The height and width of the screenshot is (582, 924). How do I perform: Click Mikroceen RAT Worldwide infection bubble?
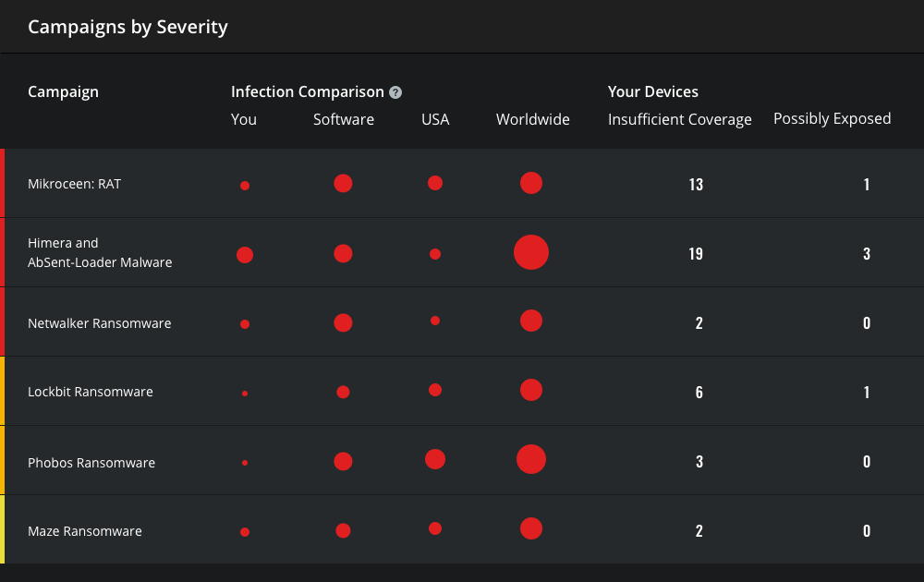tap(531, 183)
